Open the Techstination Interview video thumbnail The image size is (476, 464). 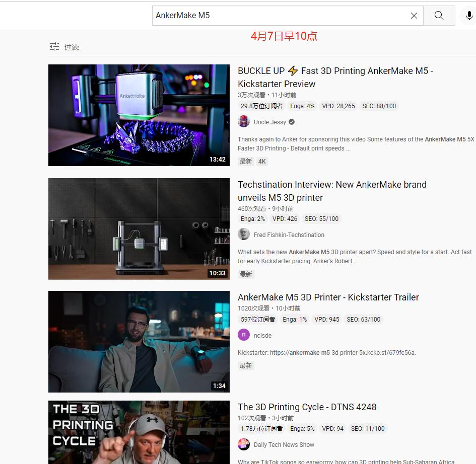pyautogui.click(x=139, y=228)
